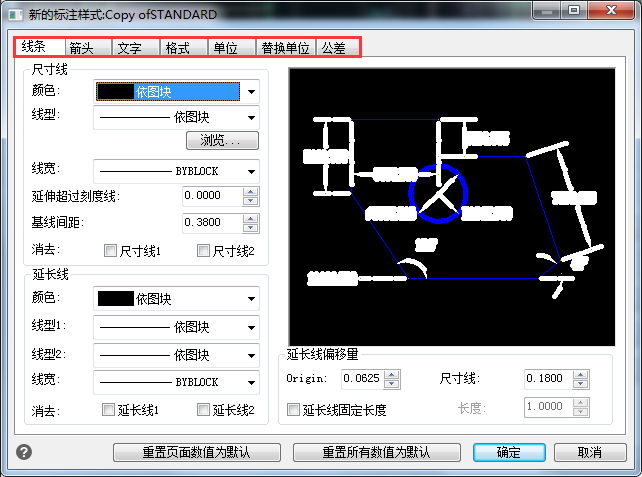Image resolution: width=642 pixels, height=477 pixels.
Task: Decrease 基线间距 value with down arrow
Action: (251, 228)
